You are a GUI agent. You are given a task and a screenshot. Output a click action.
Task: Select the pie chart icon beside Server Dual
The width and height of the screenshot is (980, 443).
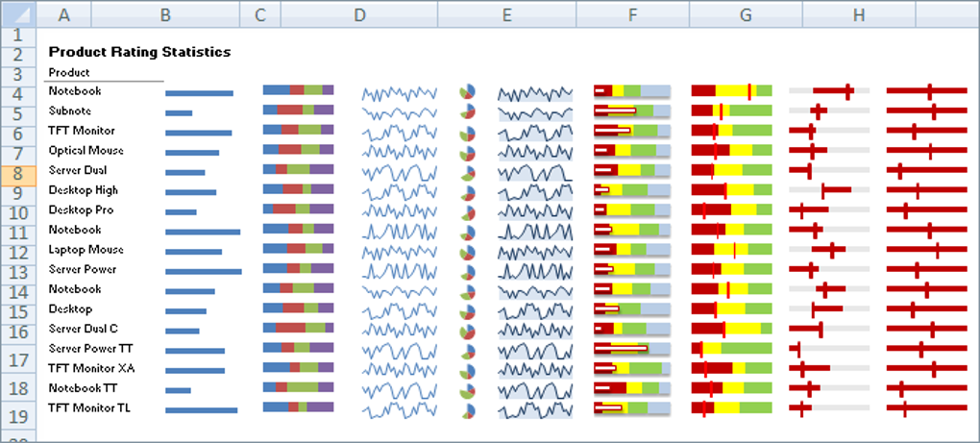tap(468, 172)
